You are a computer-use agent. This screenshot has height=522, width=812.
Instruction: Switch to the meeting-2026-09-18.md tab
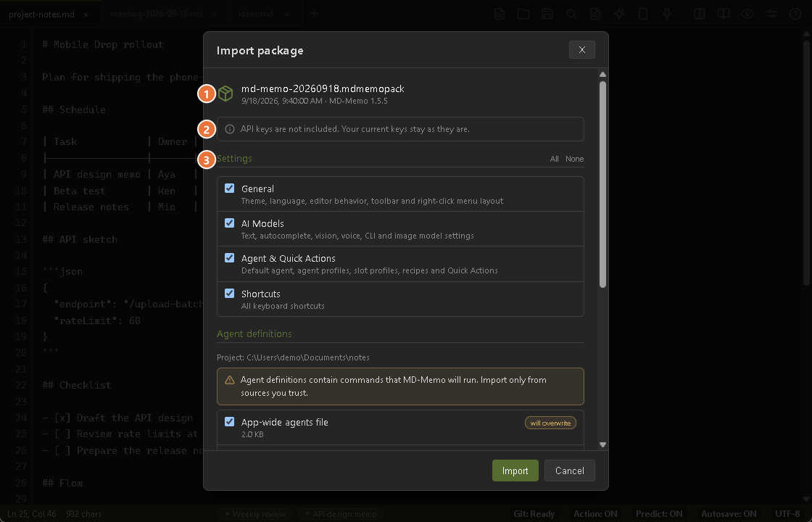pyautogui.click(x=157, y=14)
